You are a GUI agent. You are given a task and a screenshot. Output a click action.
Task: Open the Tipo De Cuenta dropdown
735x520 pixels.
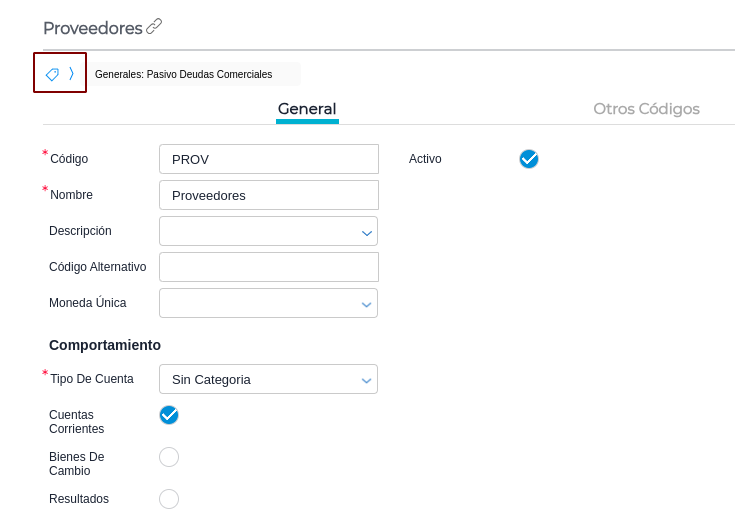[x=268, y=379]
